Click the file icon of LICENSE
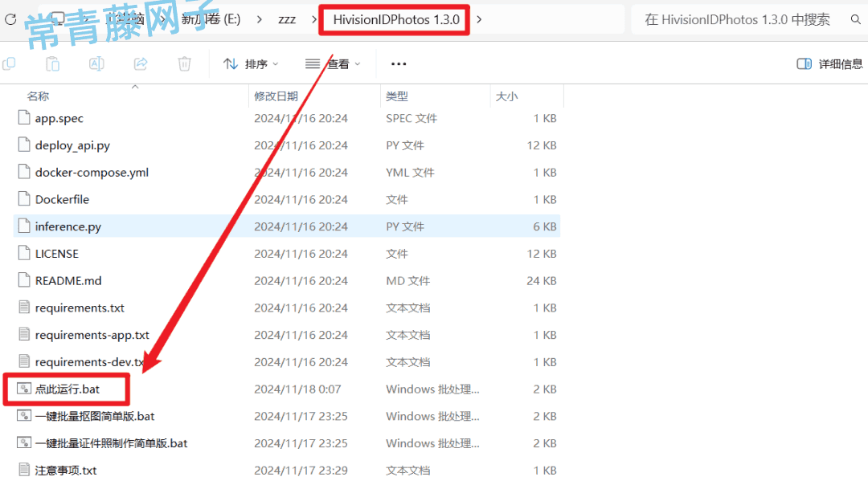Screen dimensions: 868x481 tap(24, 253)
